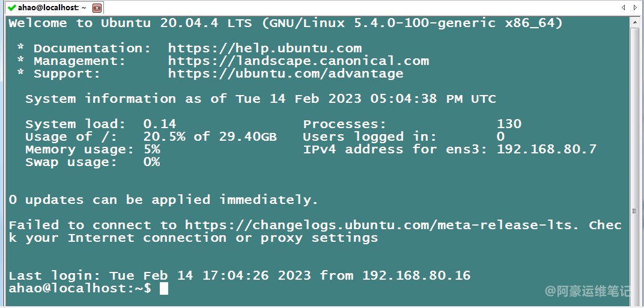Click the vertical scrollbar thumb grip
644x308 pixels.
(635, 211)
